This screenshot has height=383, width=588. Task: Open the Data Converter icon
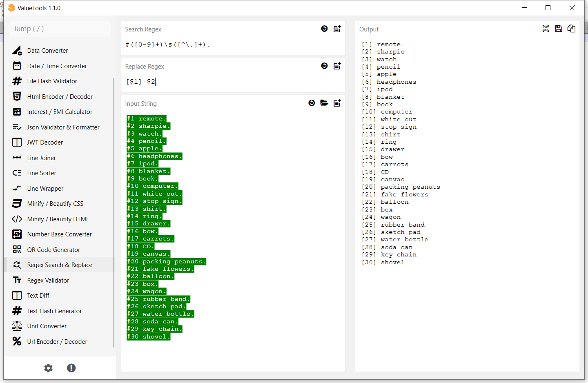[x=17, y=51]
